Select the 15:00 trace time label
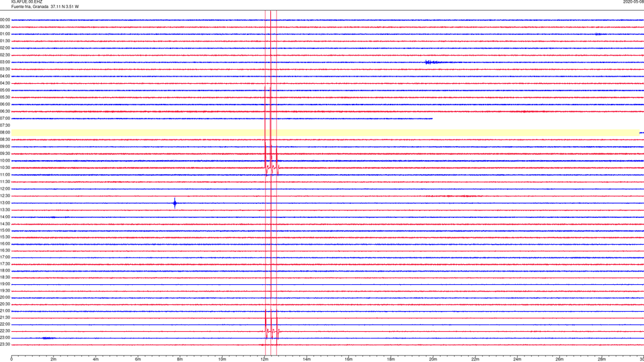644x362 pixels. click(5, 231)
